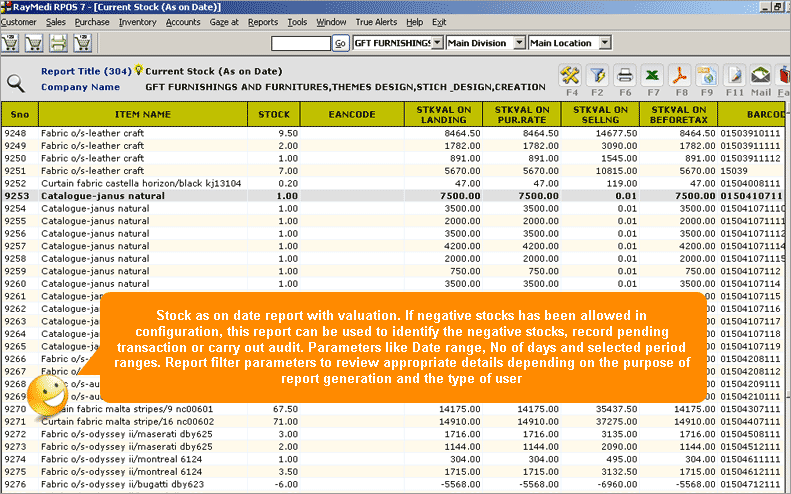Print report with F6 printer icon
The height and width of the screenshot is (494, 791).
[625, 76]
